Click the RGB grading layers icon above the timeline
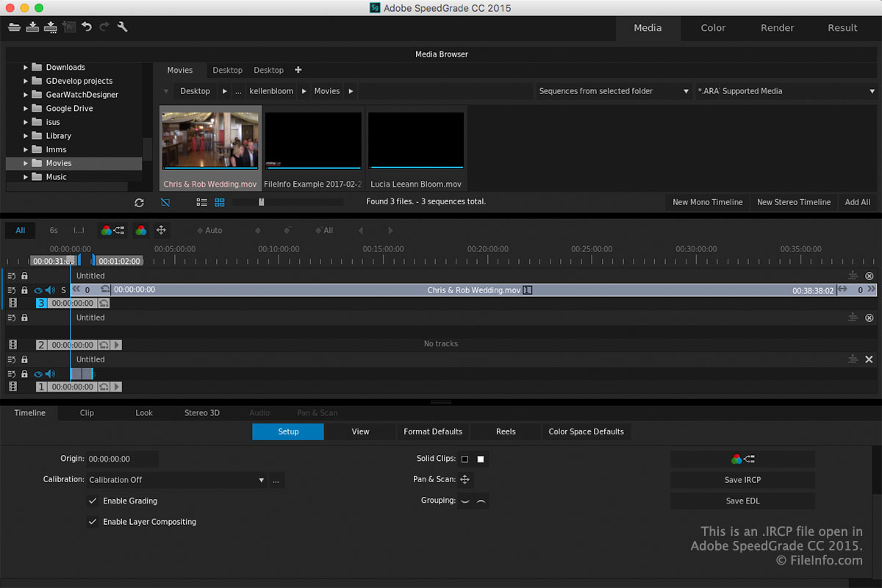The height and width of the screenshot is (588, 882). [x=112, y=230]
